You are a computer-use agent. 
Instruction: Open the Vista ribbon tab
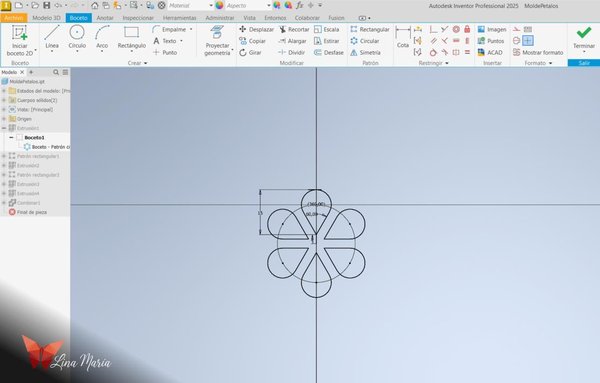click(249, 18)
